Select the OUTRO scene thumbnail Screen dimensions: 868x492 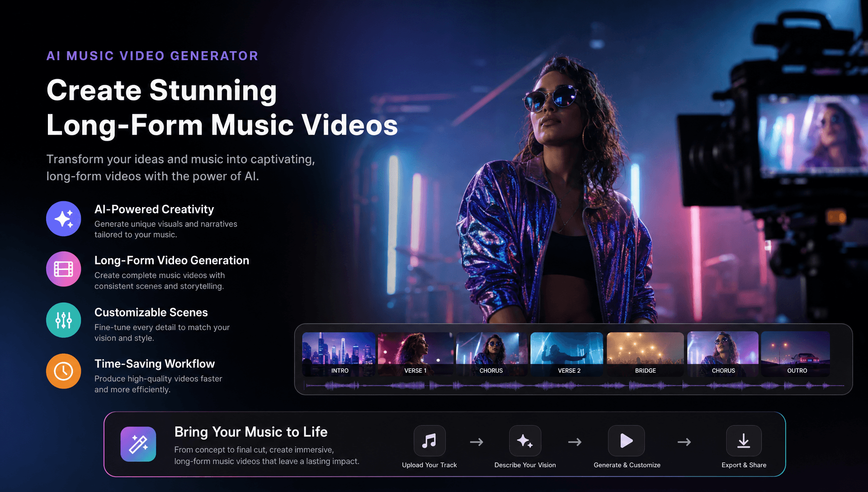click(796, 354)
